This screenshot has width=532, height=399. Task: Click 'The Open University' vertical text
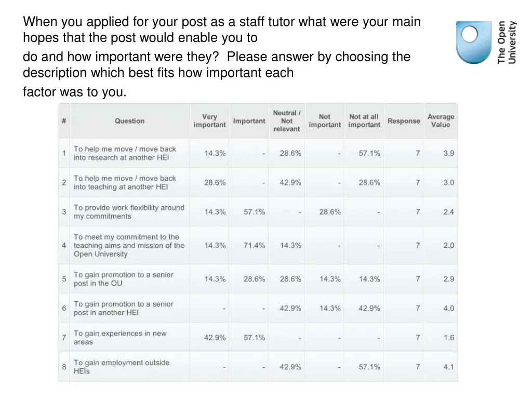tap(507, 43)
